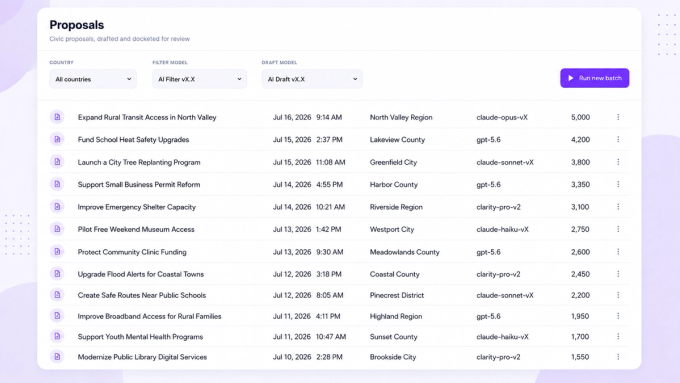Open the AI Draft vX.X dropdown
The height and width of the screenshot is (383, 680).
click(312, 79)
